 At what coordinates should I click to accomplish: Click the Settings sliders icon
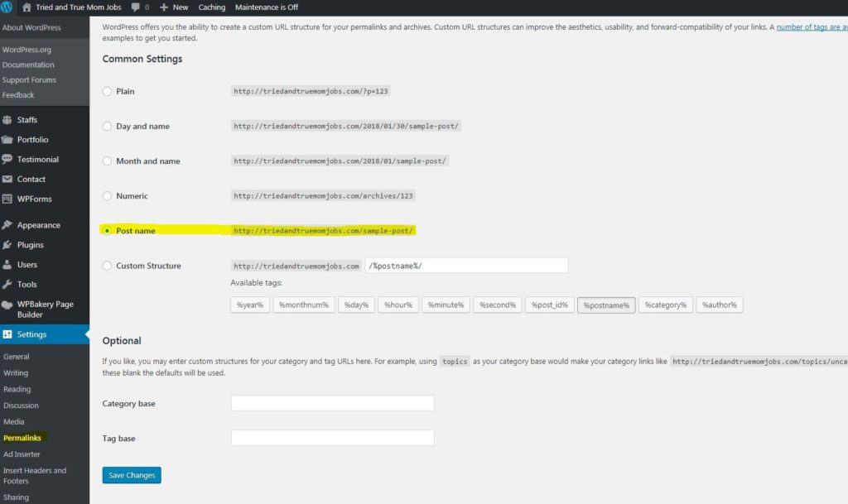coord(7,334)
